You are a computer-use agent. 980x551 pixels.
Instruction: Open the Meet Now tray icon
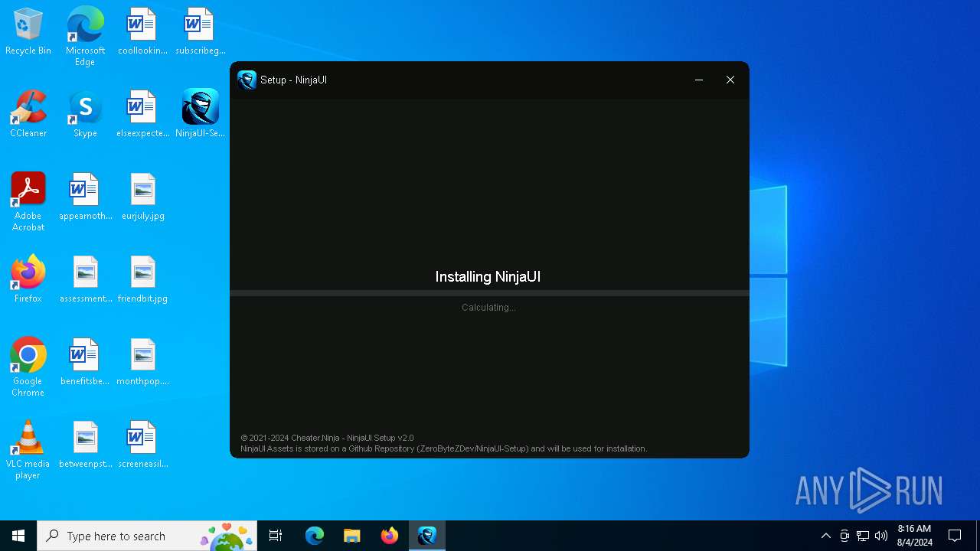(x=844, y=536)
